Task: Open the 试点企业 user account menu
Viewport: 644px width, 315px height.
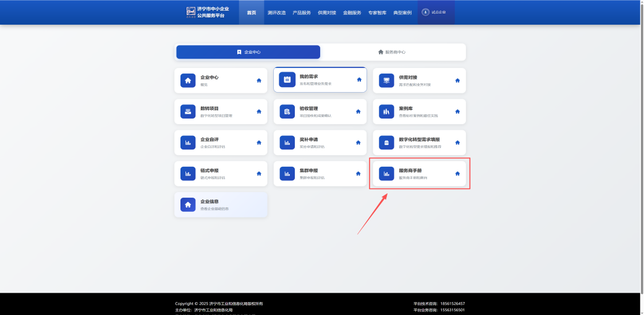Action: click(436, 12)
